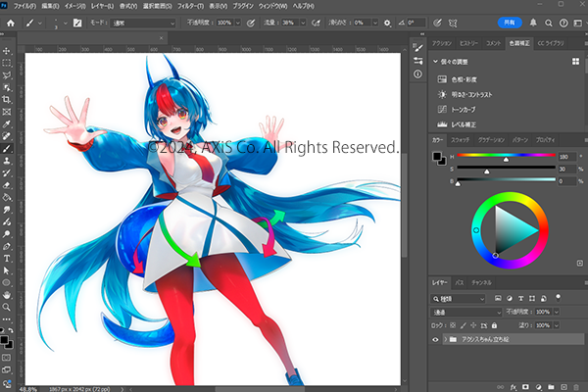Go to Home screen icon

(x=11, y=23)
